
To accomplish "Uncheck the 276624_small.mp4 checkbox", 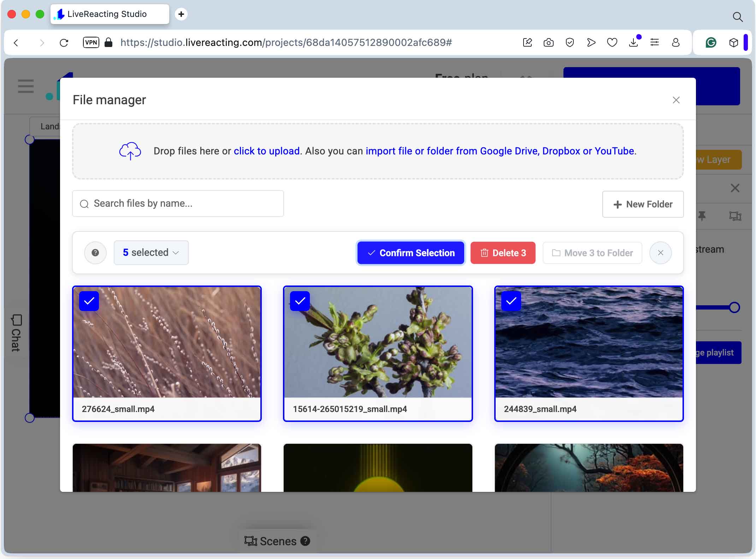I will coord(89,301).
